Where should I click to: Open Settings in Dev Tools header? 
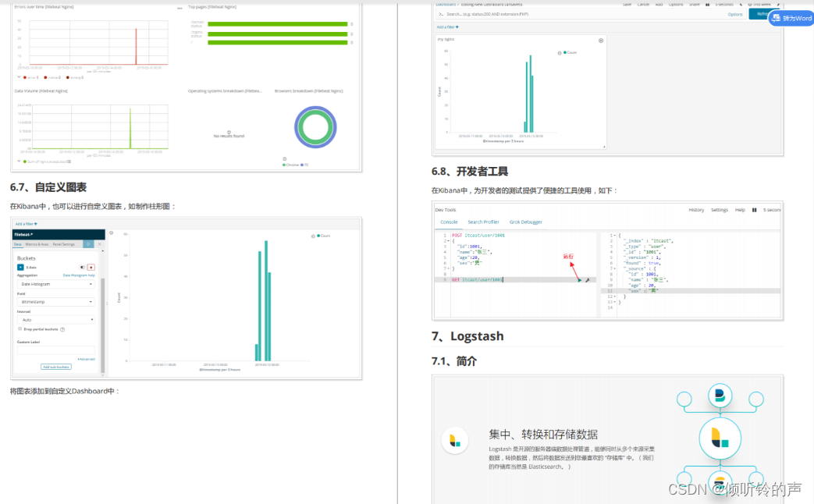point(720,210)
